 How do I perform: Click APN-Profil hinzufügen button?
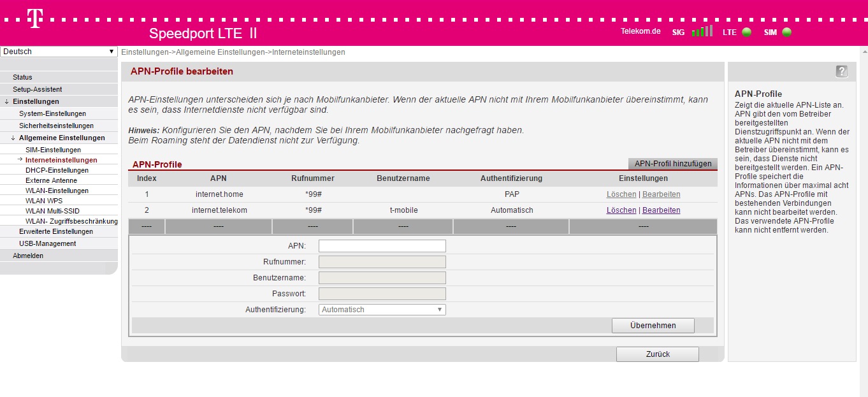point(673,164)
